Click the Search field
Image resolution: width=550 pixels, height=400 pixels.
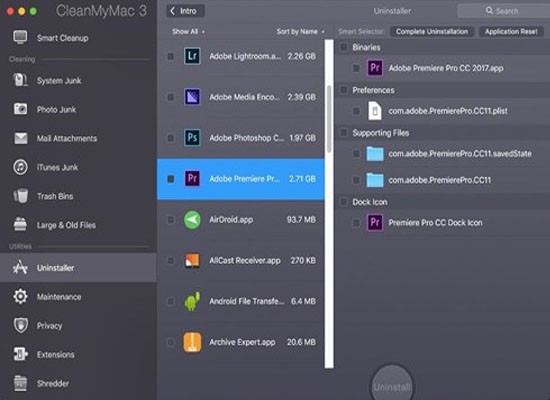(x=504, y=11)
